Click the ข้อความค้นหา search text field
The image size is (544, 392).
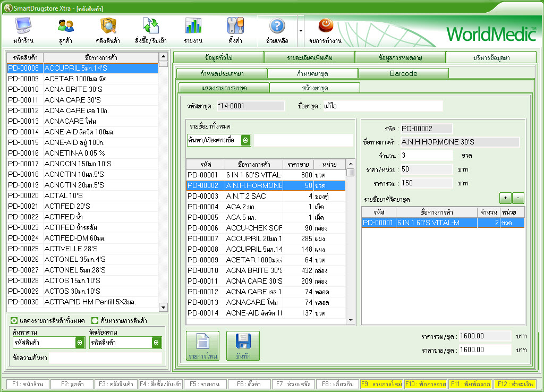pyautogui.click(x=105, y=358)
